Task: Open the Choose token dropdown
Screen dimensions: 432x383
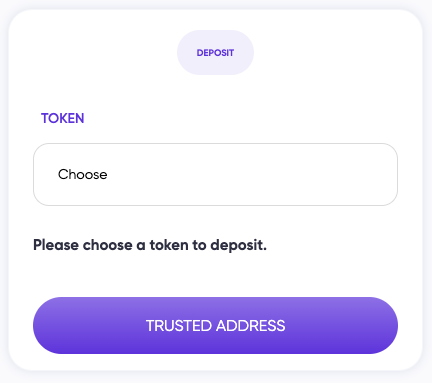Action: pos(215,174)
